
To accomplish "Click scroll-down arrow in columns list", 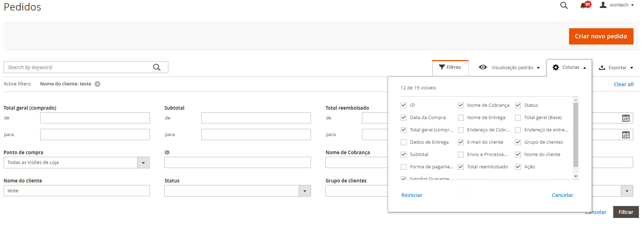I will (x=576, y=176).
